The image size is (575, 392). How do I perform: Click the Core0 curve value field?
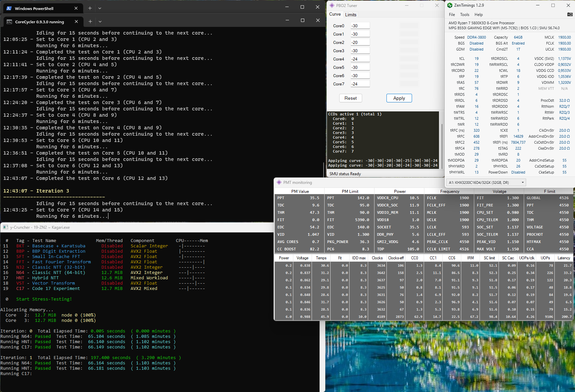[360, 26]
